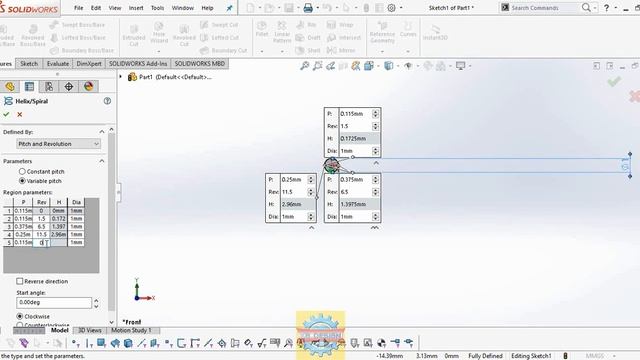Open the Insert menu
The image size is (640, 360).
point(136,8)
